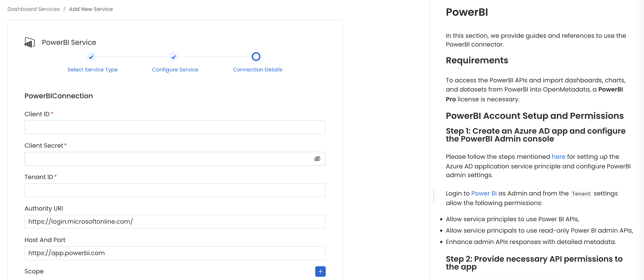
Task: Click the PowerBIConnection section heading
Action: [x=59, y=96]
